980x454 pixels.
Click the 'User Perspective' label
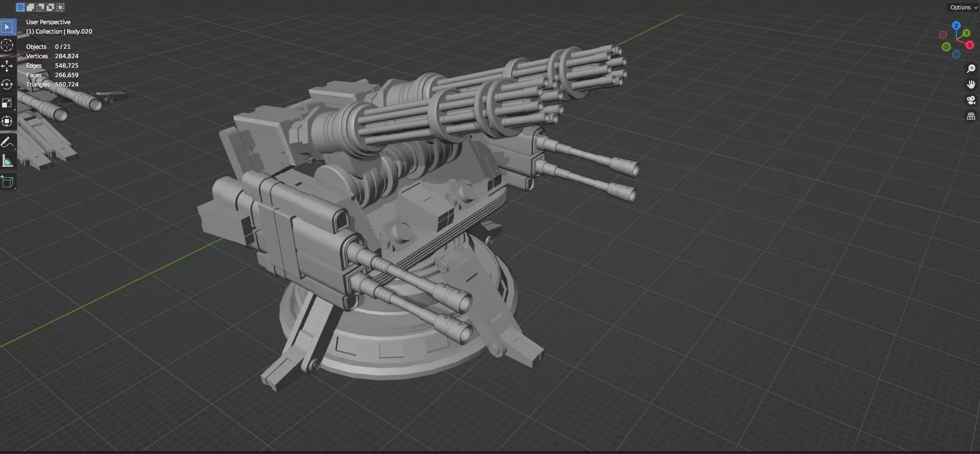(x=48, y=22)
